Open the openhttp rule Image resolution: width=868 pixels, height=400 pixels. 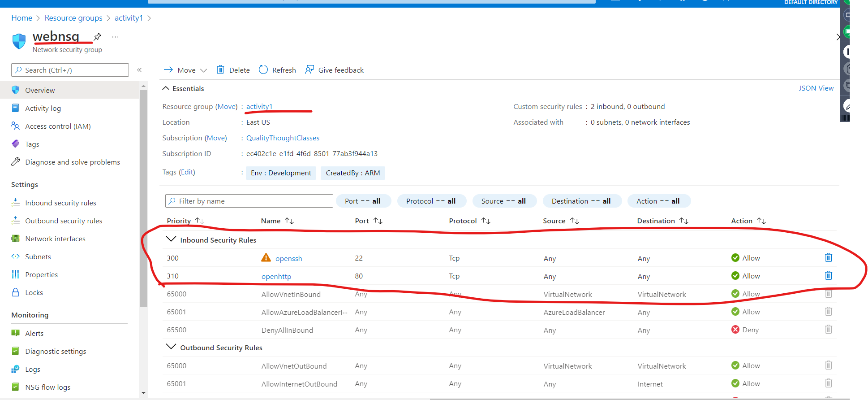tap(276, 276)
